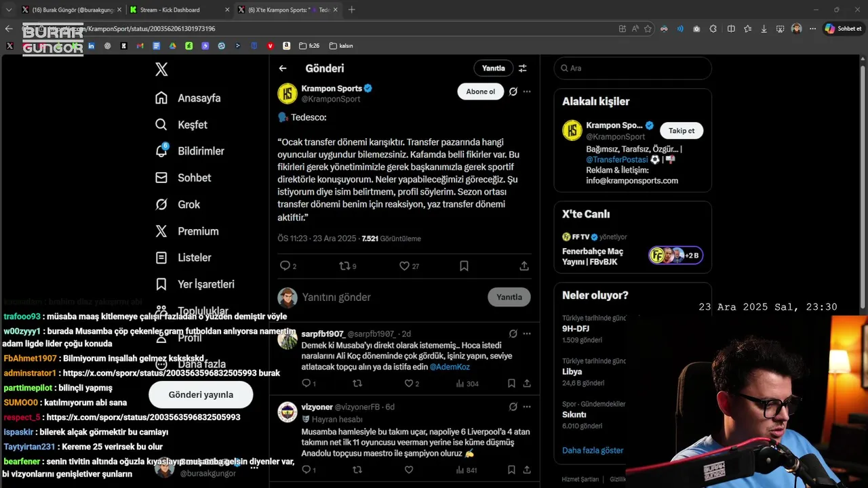
Task: Open Copilot Sohbet et button
Action: coord(844,28)
